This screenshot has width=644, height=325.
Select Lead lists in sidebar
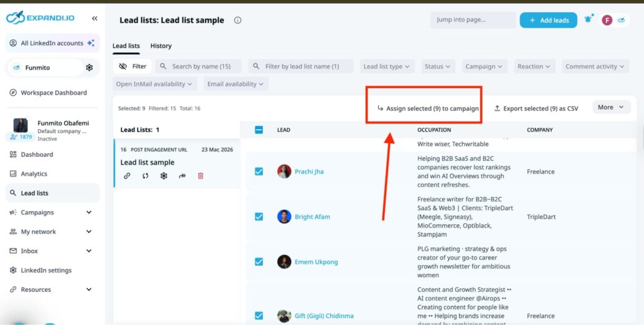coord(53,193)
